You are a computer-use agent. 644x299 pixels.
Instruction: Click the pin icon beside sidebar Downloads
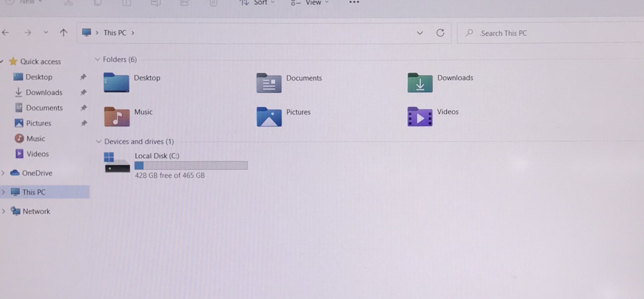point(83,92)
